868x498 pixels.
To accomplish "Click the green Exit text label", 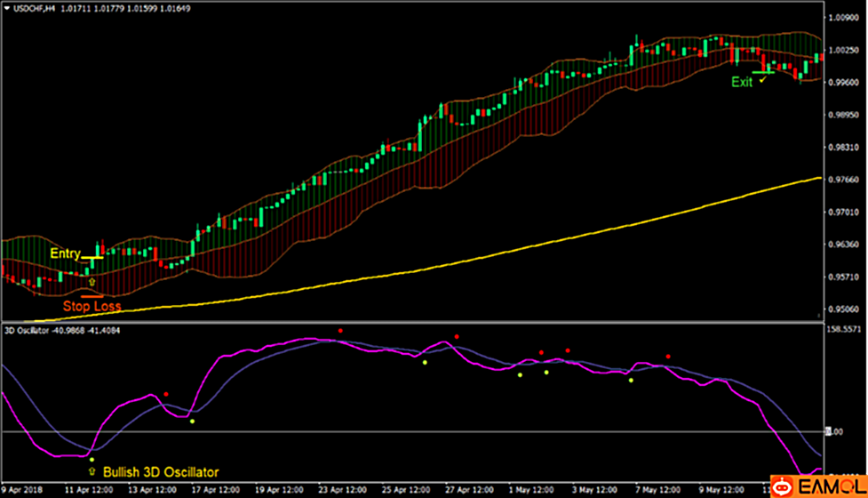I will 742,82.
